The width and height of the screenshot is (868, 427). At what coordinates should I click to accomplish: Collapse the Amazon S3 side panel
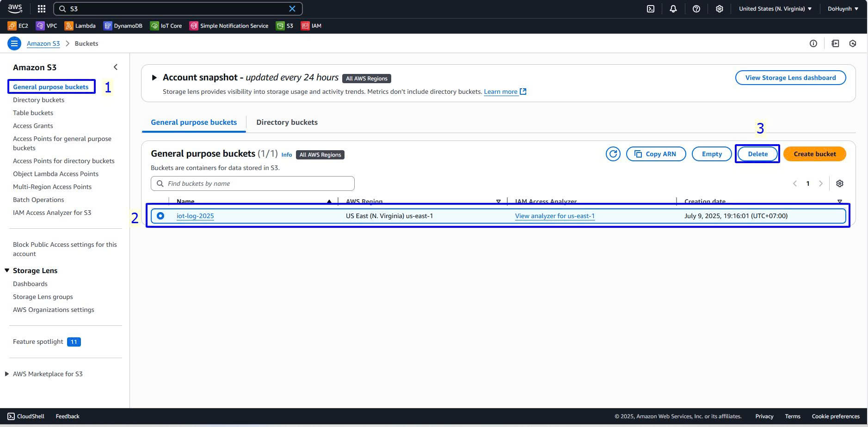pos(116,67)
